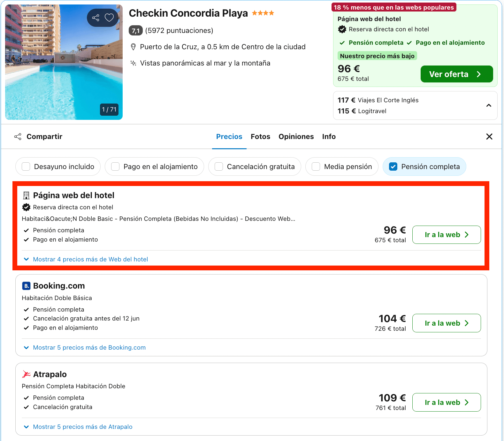The height and width of the screenshot is (441, 504).
Task: Click the location pin icon
Action: click(134, 47)
